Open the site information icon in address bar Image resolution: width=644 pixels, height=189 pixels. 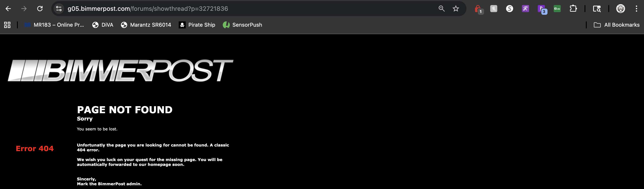tap(59, 9)
